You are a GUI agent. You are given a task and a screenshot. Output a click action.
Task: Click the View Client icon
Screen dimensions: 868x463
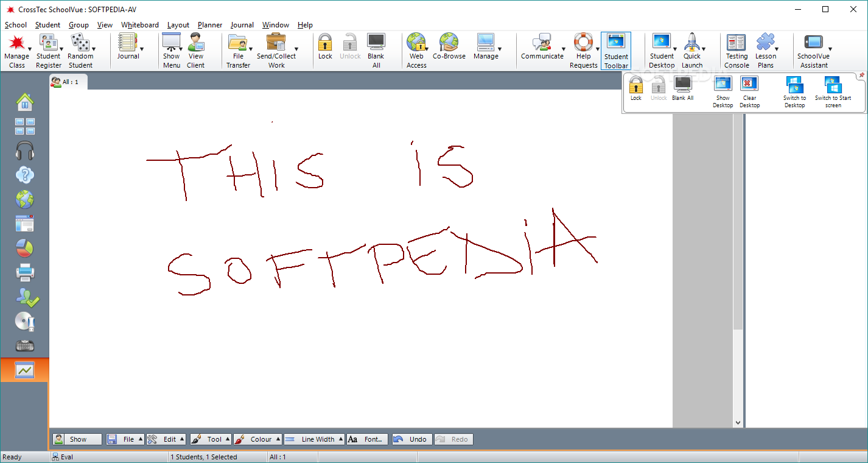pyautogui.click(x=195, y=42)
